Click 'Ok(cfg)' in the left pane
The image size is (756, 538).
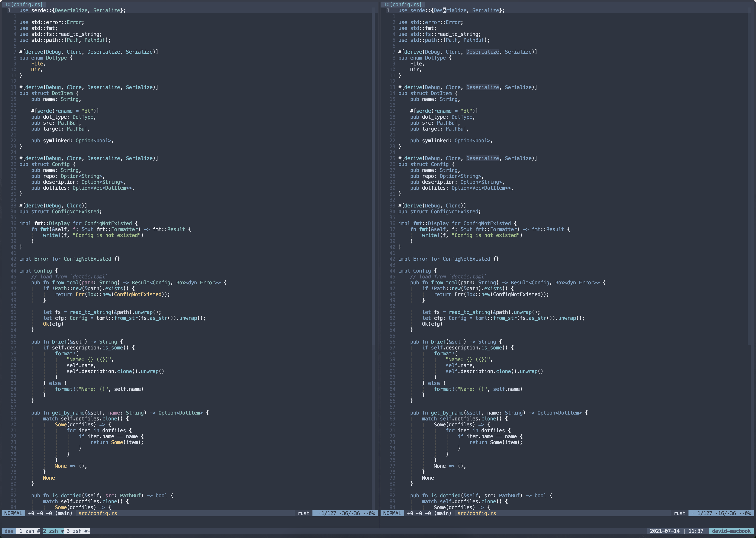point(53,324)
